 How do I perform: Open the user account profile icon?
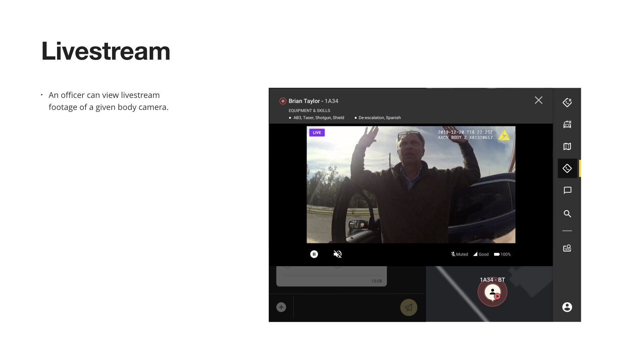(567, 307)
